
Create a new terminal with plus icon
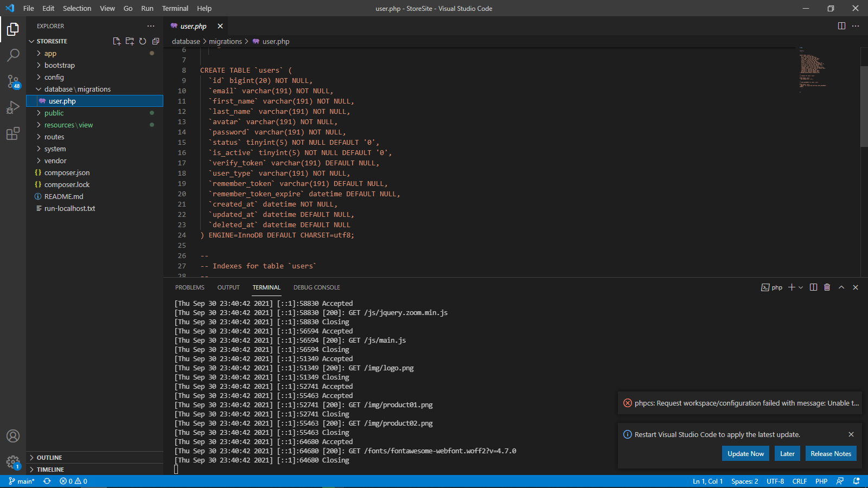[792, 287]
